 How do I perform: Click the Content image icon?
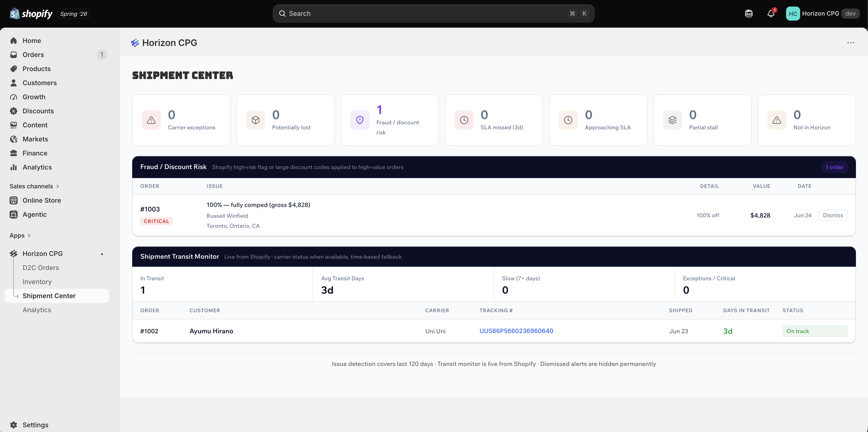pos(14,125)
